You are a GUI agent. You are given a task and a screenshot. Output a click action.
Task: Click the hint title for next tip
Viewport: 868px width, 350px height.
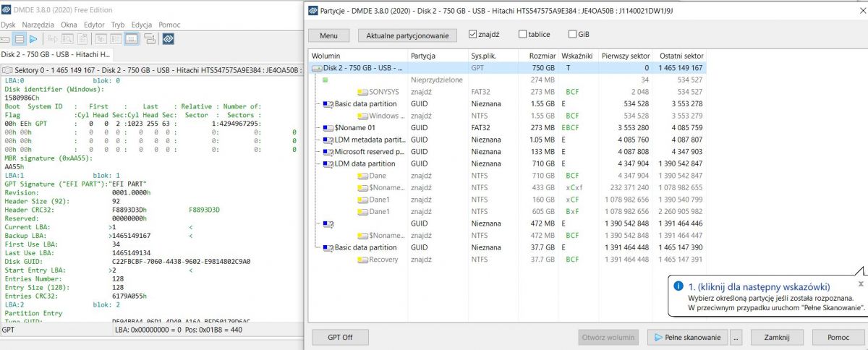coord(759,286)
